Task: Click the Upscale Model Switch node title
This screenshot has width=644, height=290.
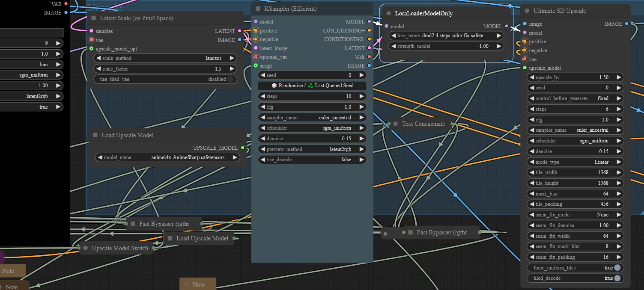Action: click(120, 248)
